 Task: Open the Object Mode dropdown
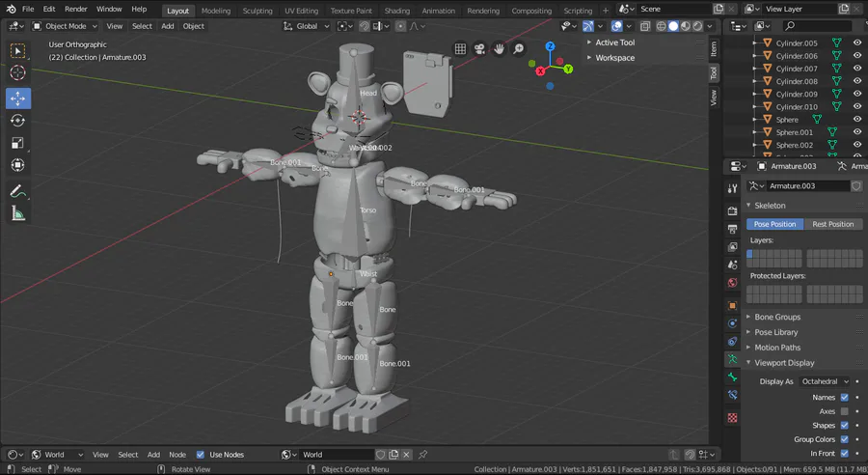[65, 26]
